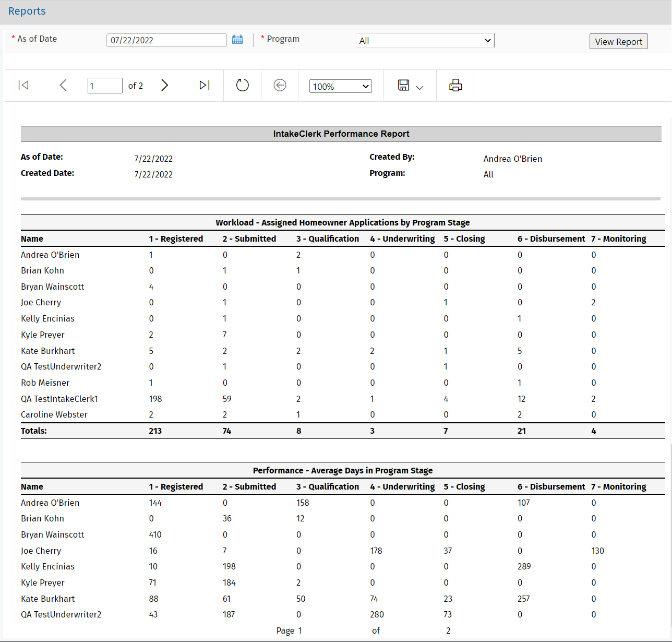
Task: Click the Rob Meisner row name
Action: point(45,383)
